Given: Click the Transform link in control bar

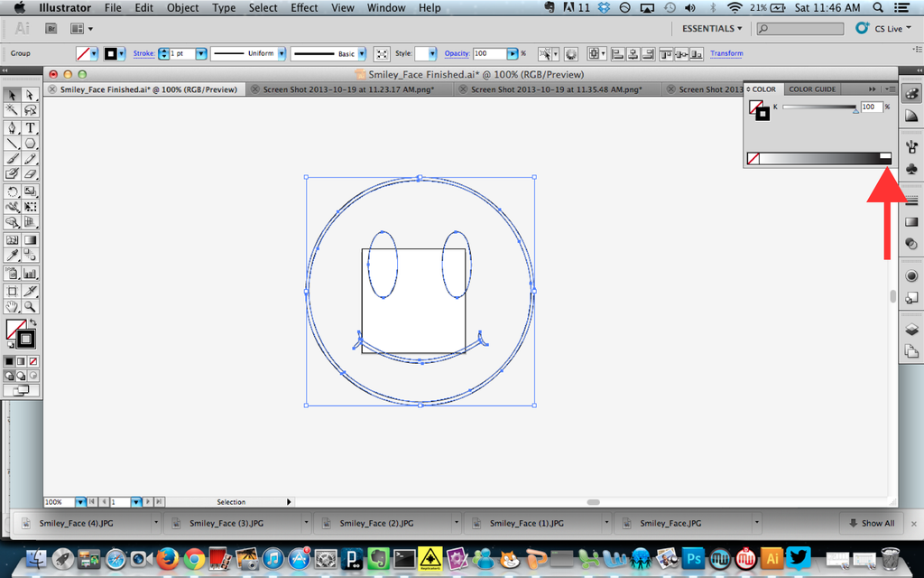Looking at the screenshot, I should [726, 54].
